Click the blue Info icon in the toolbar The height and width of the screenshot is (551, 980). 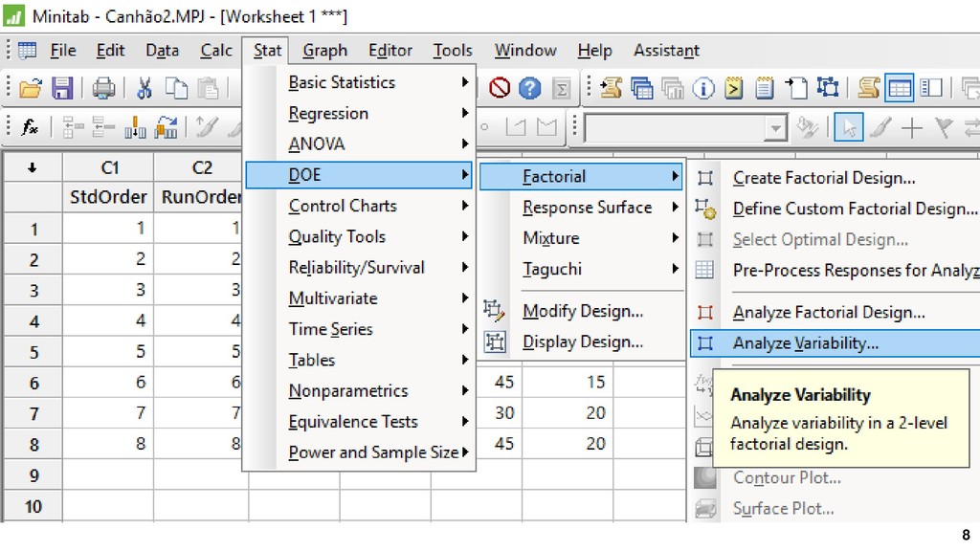tap(703, 88)
